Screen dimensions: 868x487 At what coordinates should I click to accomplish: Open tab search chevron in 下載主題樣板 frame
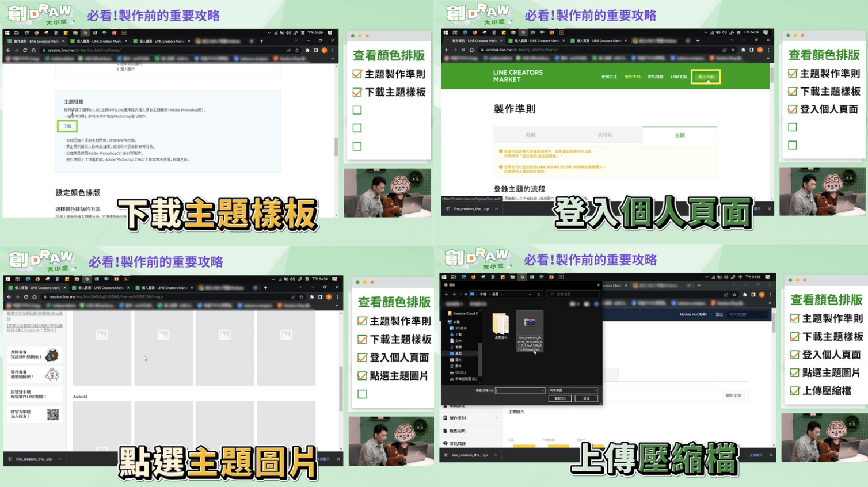tap(296, 41)
